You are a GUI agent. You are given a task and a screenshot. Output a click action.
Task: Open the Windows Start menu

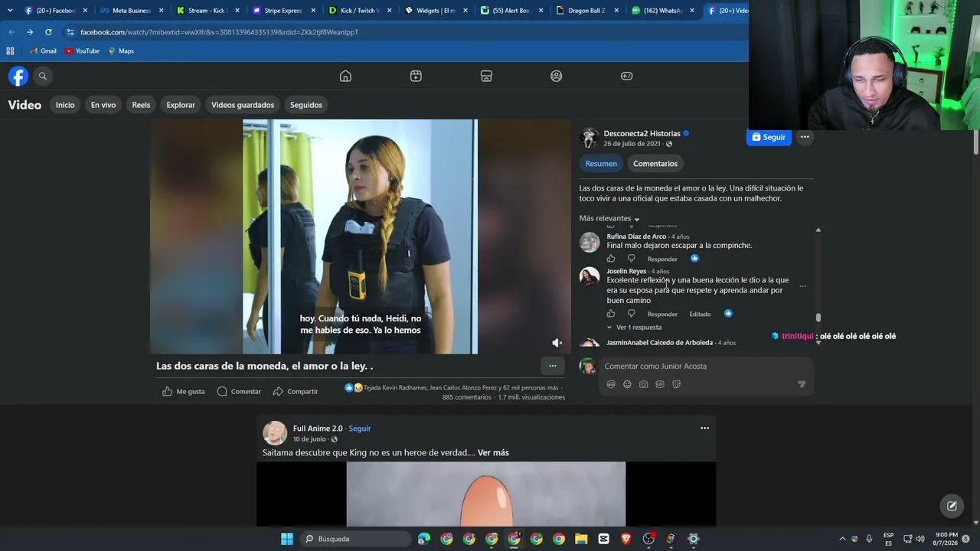[287, 539]
